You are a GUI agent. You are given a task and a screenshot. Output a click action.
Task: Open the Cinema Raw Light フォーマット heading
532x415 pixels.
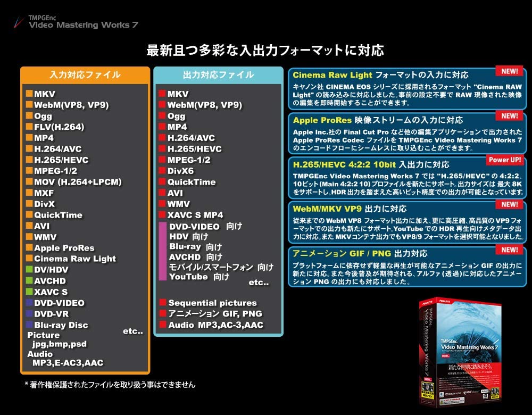click(380, 75)
